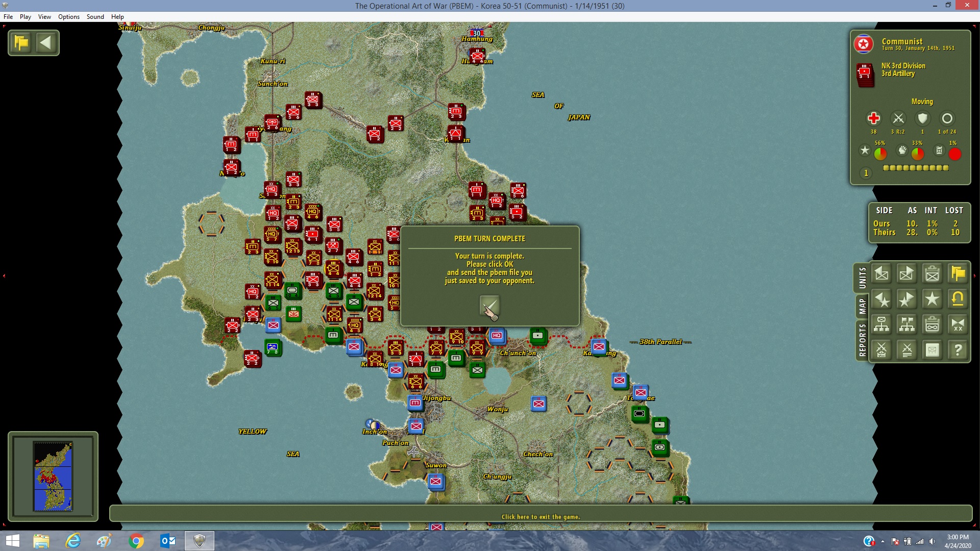The height and width of the screenshot is (551, 980).
Task: Click the OK checkmark in PBEM dialog
Action: (489, 307)
